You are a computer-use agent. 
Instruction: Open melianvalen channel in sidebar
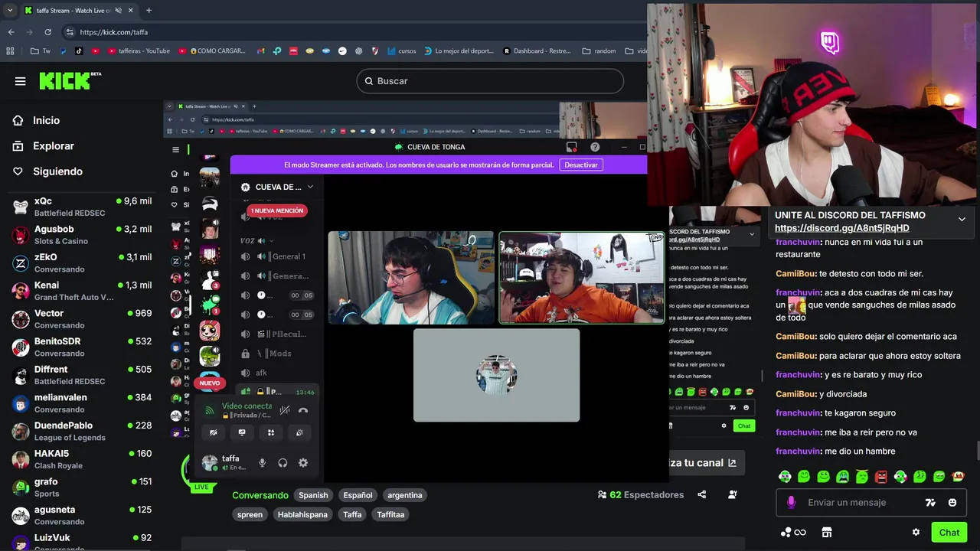(x=82, y=403)
